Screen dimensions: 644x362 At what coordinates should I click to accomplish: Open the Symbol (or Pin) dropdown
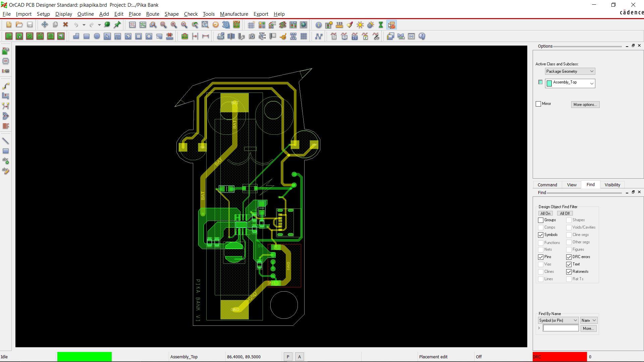pyautogui.click(x=558, y=320)
